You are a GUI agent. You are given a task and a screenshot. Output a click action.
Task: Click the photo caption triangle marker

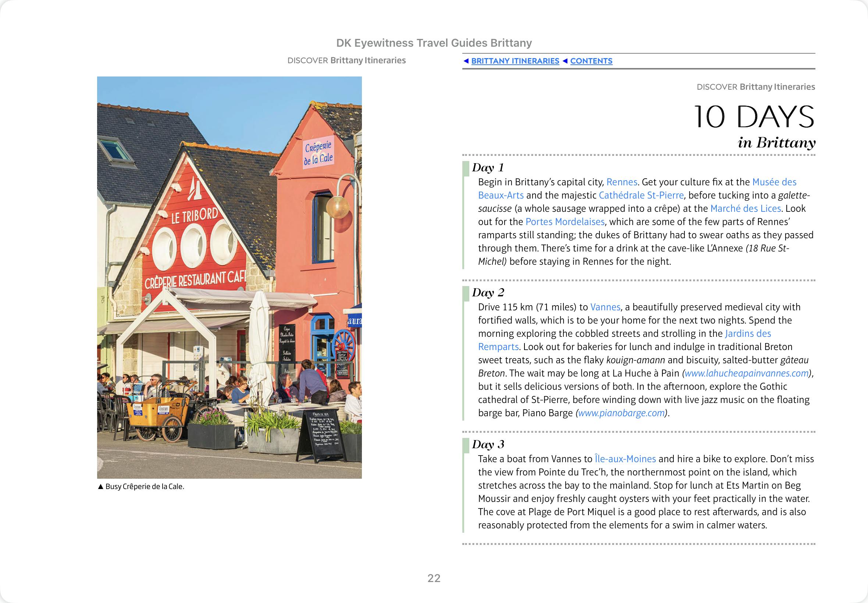(x=100, y=487)
